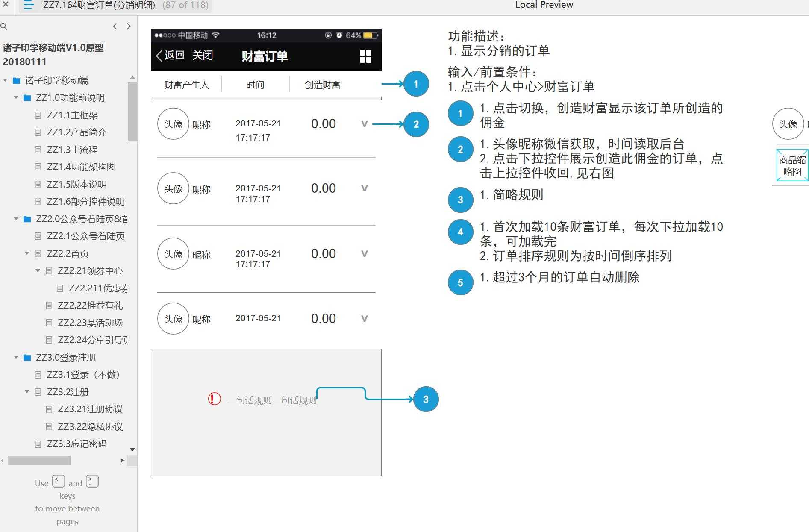This screenshot has height=532, width=809.
Task: Click the horizontal scrollbar below the sitemap
Action: pyautogui.click(x=38, y=461)
